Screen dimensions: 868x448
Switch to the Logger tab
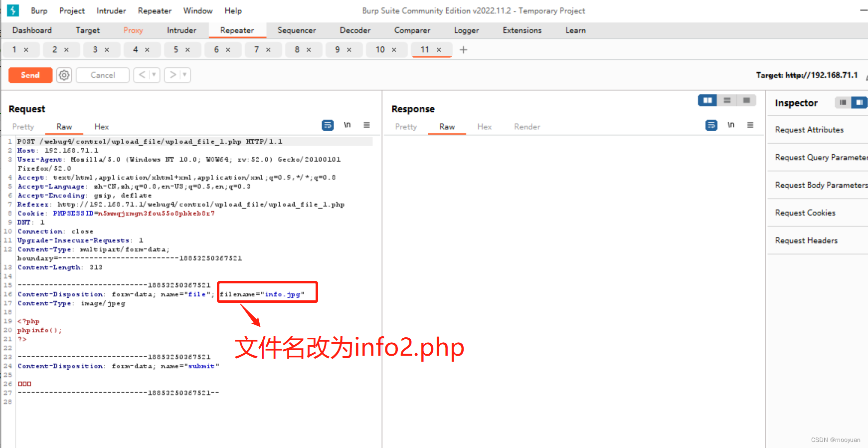467,30
